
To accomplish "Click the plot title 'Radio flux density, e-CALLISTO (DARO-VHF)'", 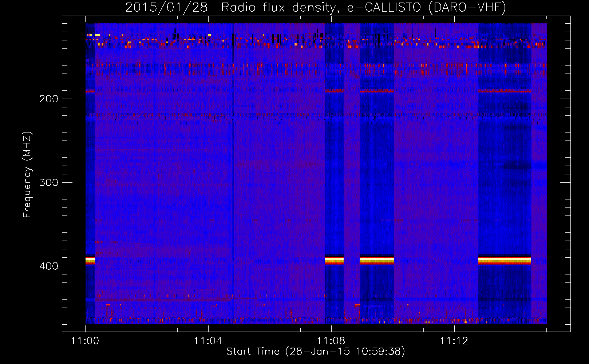I will pos(363,8).
